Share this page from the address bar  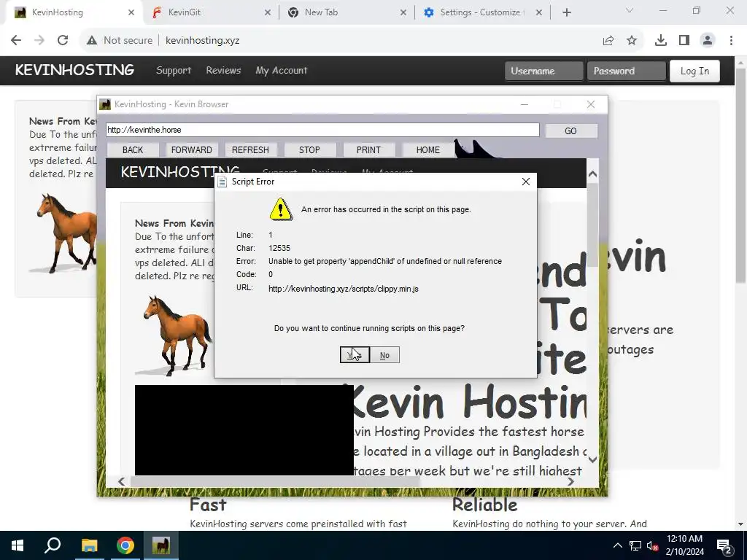[x=608, y=41]
